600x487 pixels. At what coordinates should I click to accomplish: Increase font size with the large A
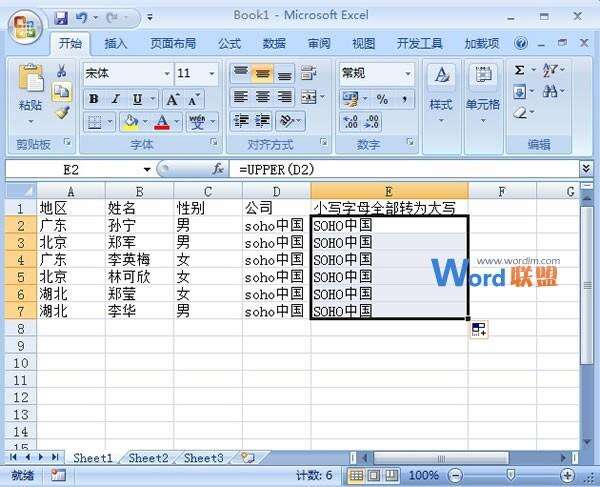tap(172, 99)
